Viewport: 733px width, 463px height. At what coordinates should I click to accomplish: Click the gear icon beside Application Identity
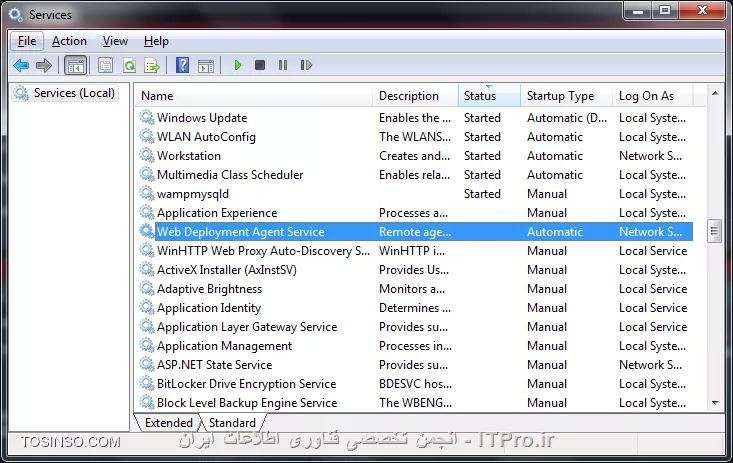pyautogui.click(x=147, y=307)
